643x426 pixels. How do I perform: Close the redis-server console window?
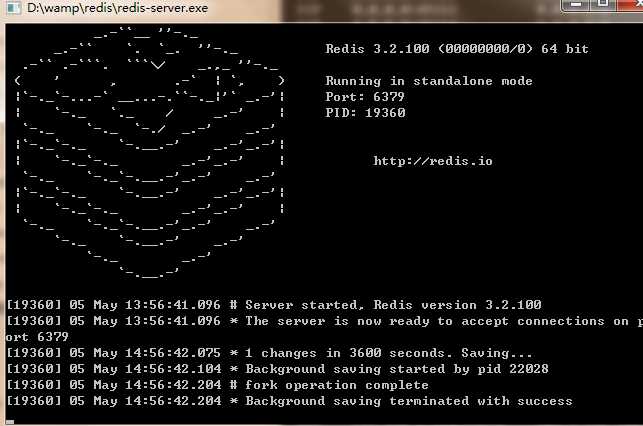(630, 4)
